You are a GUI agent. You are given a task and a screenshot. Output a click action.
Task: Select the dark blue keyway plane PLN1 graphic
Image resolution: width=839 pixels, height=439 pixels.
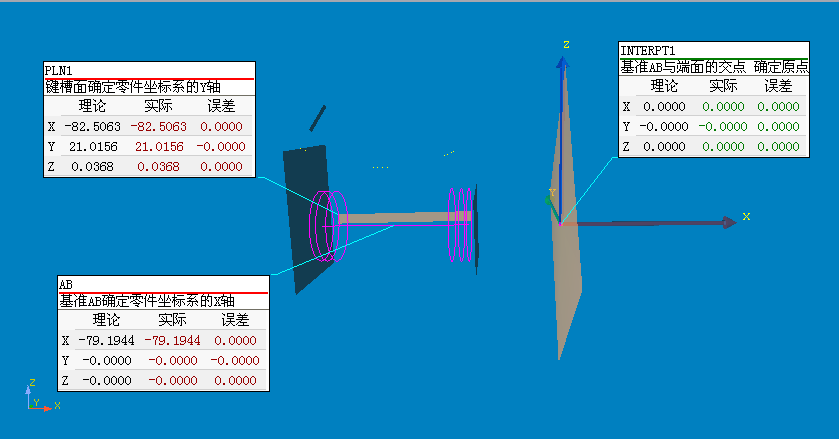310,214
